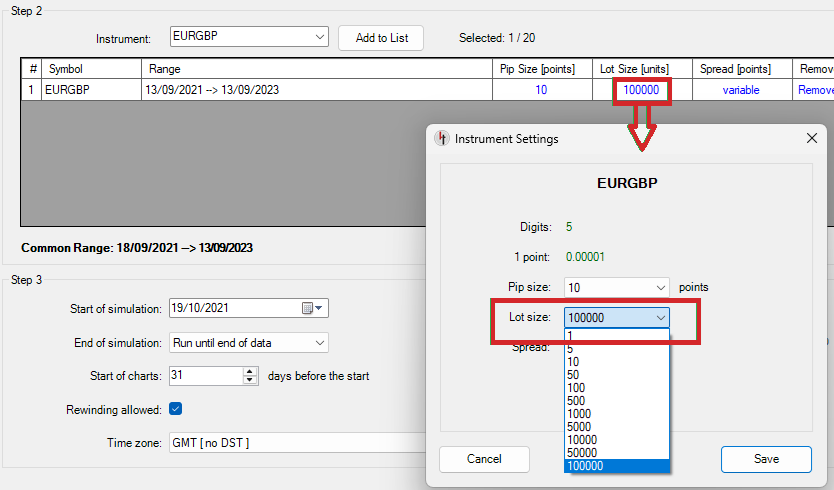The height and width of the screenshot is (490, 834).
Task: Cancel the Instrument Settings dialog
Action: (x=484, y=459)
